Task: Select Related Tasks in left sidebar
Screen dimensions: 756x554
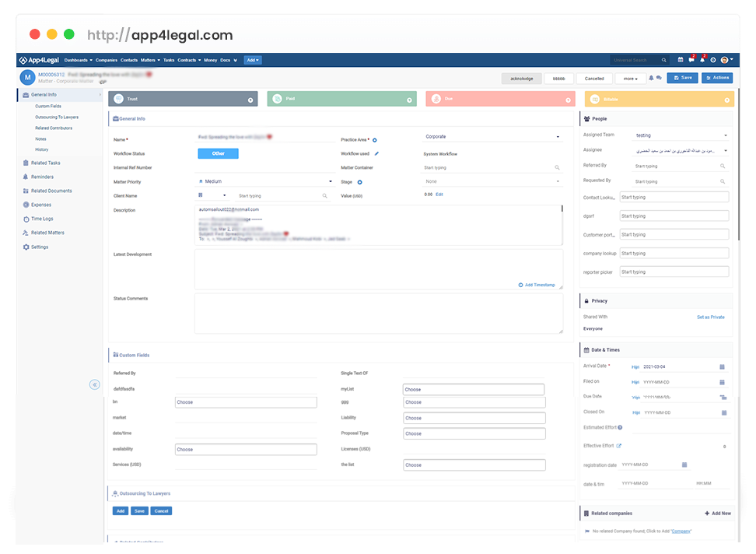Action: click(x=45, y=163)
